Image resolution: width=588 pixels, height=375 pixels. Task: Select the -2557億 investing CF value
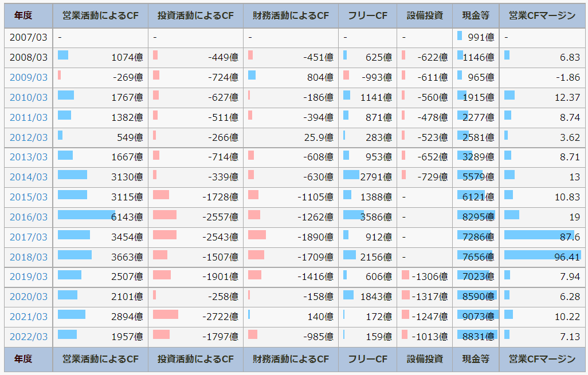coord(221,218)
